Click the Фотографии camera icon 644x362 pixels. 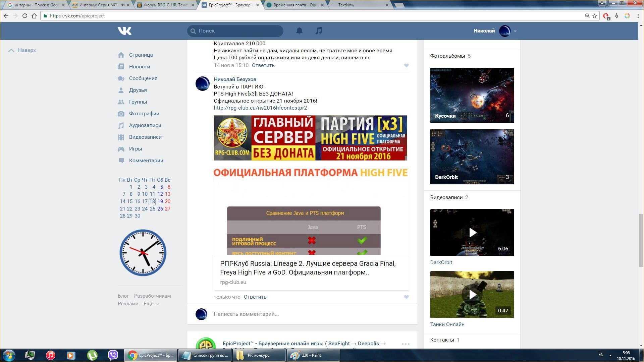click(x=121, y=114)
